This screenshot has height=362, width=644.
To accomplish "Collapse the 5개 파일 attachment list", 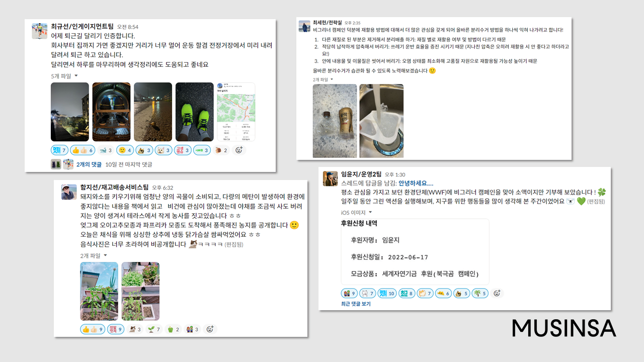I will click(64, 76).
